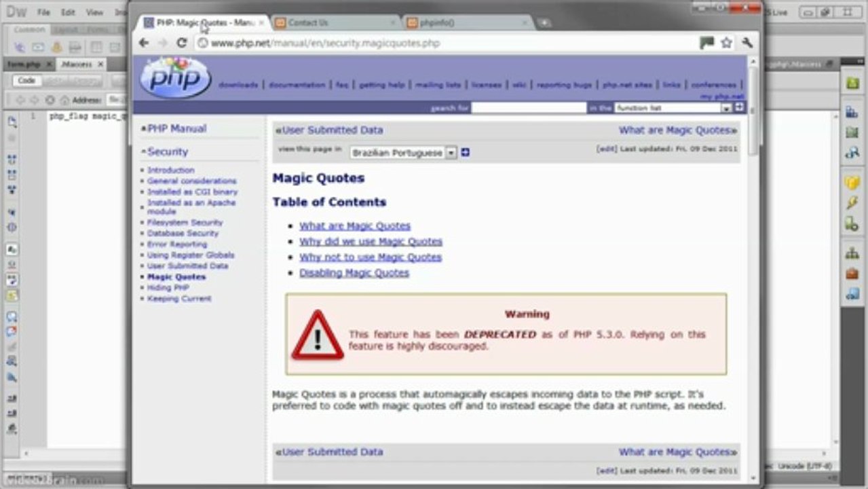Click the Chrome address bar URL
Viewport: 868px width, 489px height.
(x=325, y=43)
